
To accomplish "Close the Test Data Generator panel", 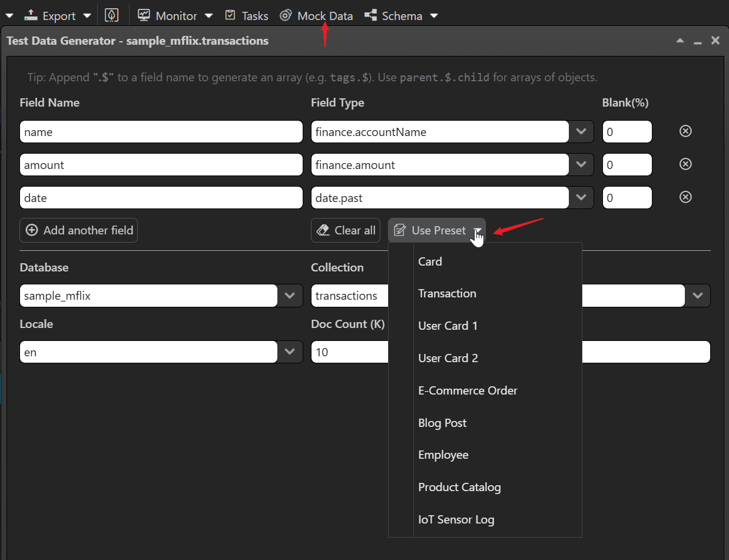I will coord(715,41).
